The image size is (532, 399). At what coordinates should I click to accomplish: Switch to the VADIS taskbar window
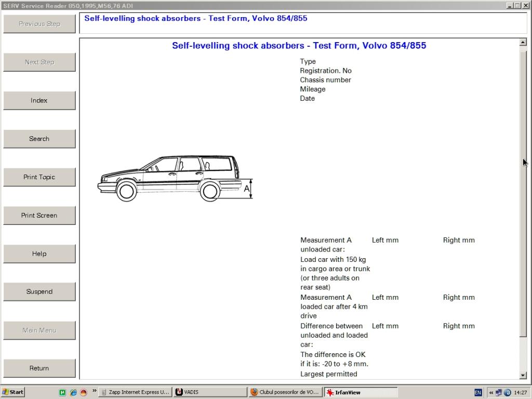tap(210, 392)
